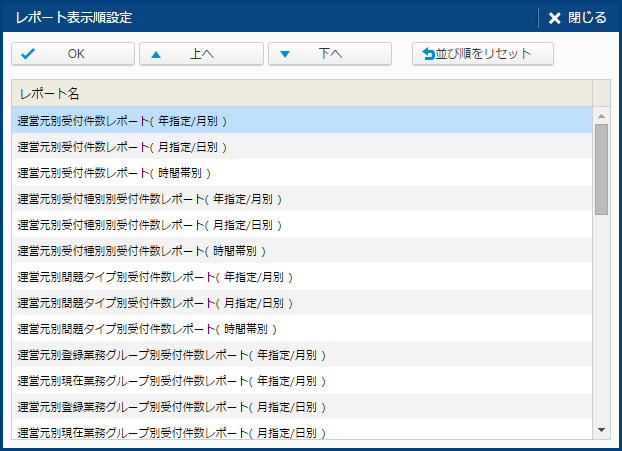Click the scrollbar down arrow
This screenshot has width=622, height=451.
601,429
